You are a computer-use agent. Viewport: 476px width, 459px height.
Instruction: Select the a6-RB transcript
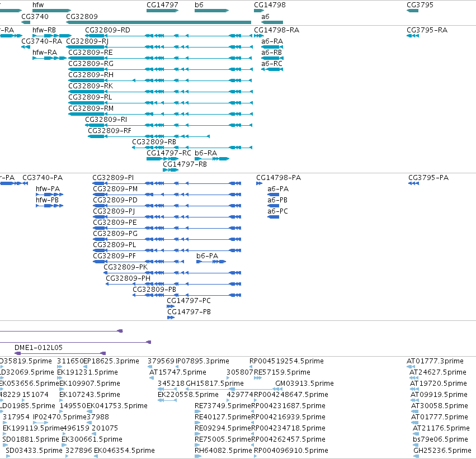271,53
